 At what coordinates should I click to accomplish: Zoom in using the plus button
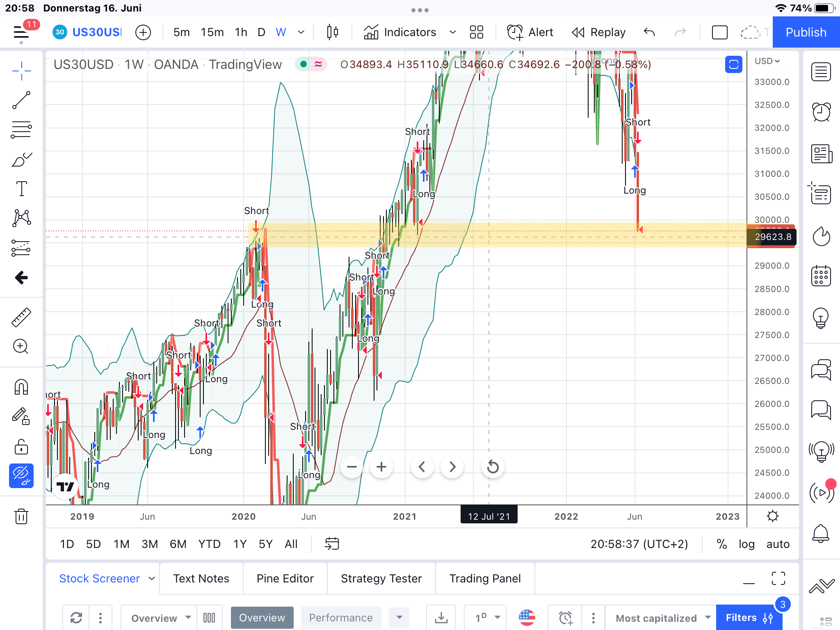click(x=381, y=467)
